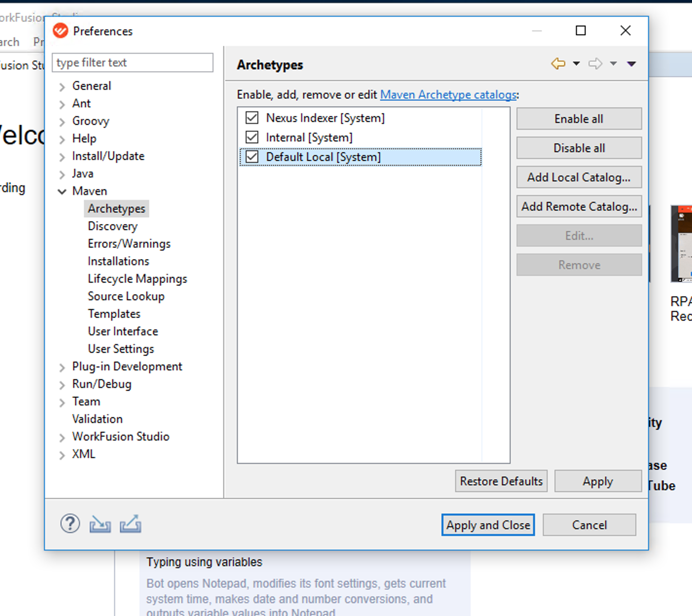Image resolution: width=692 pixels, height=616 pixels.
Task: Click the Typing using variables heading behind dialog
Action: point(204,562)
